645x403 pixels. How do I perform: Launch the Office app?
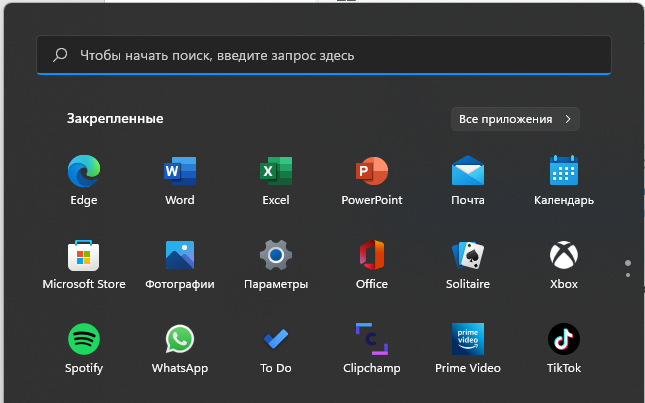372,256
